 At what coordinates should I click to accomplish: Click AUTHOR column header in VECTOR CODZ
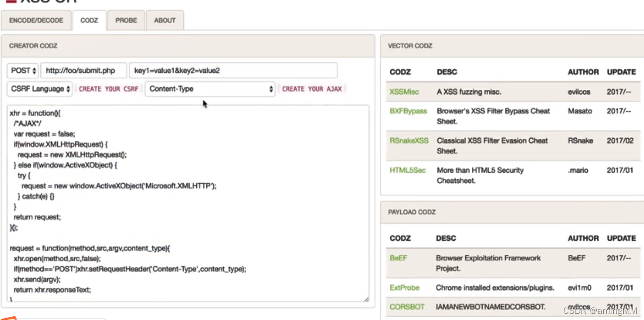pos(583,72)
